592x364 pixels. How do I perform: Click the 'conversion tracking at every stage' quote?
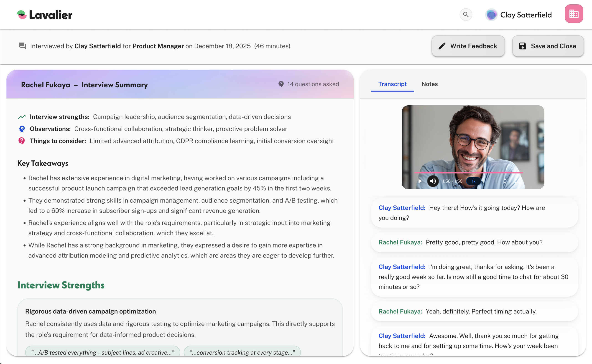click(242, 352)
